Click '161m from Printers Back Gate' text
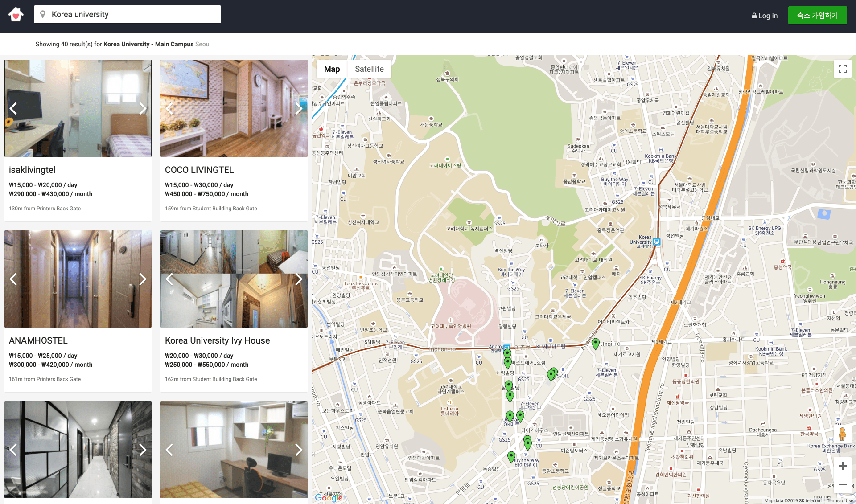Viewport: 856px width, 504px height. pos(45,379)
